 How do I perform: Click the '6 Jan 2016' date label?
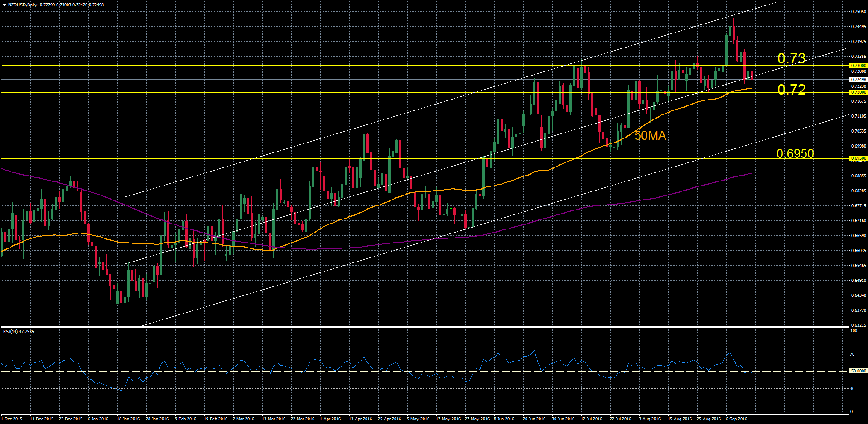tap(98, 419)
